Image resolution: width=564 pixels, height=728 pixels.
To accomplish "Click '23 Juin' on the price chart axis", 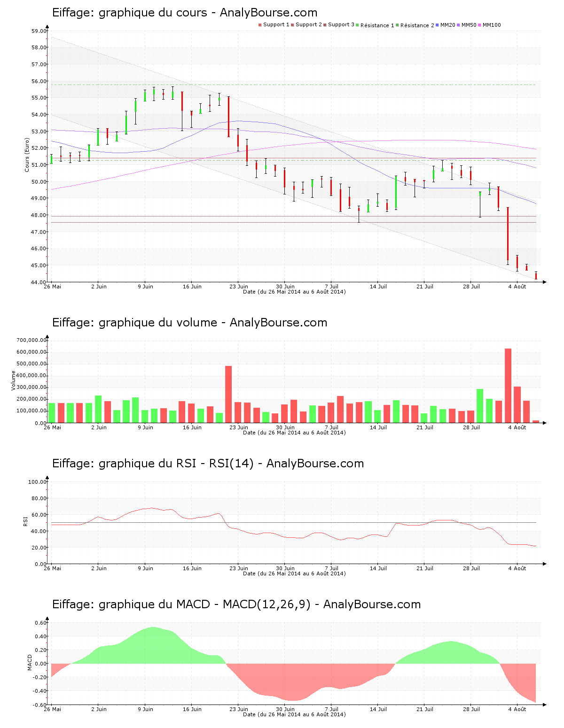I will click(x=239, y=287).
